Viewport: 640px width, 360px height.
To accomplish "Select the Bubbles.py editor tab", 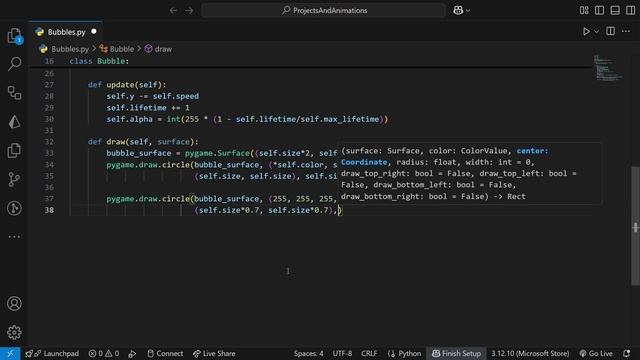I will tap(66, 32).
